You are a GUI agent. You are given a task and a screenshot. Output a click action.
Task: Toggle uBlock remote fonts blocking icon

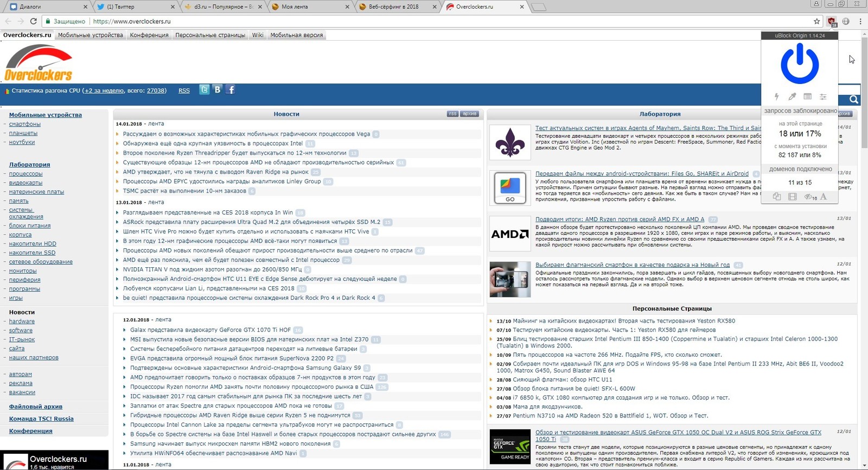click(824, 197)
